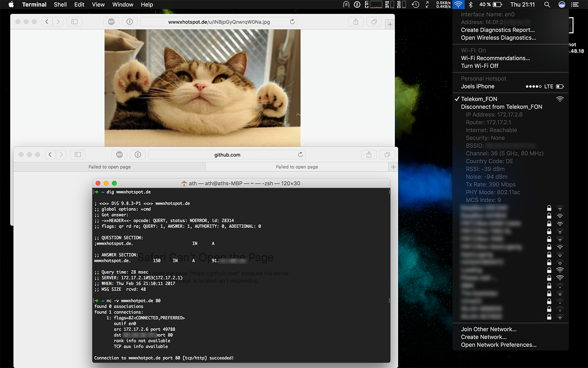Click the Bluetooth icon in the menu bar
The height and width of the screenshot is (368, 588).
(x=470, y=5)
